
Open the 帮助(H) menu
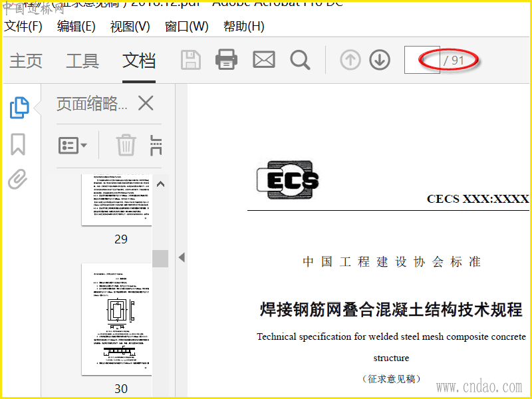(x=244, y=26)
